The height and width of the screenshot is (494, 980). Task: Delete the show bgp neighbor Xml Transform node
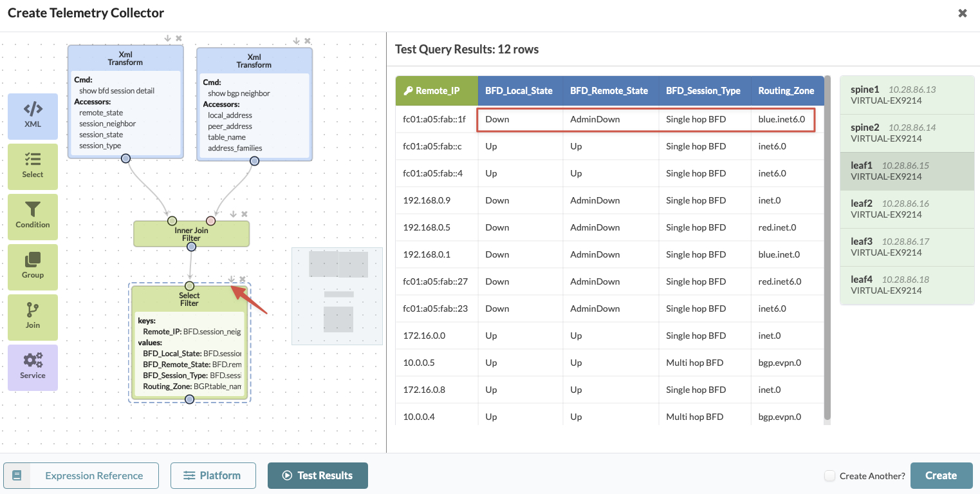coord(308,41)
